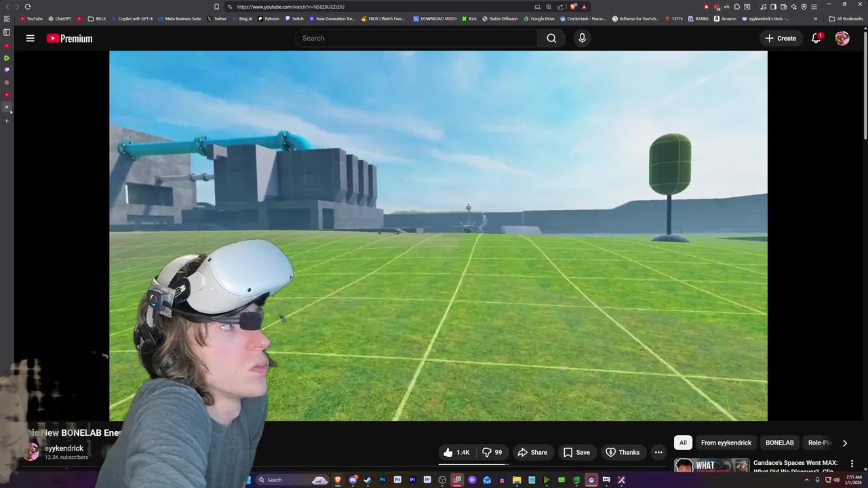This screenshot has width=868, height=488.
Task: Open the Amazon bookmark
Action: [x=725, y=19]
